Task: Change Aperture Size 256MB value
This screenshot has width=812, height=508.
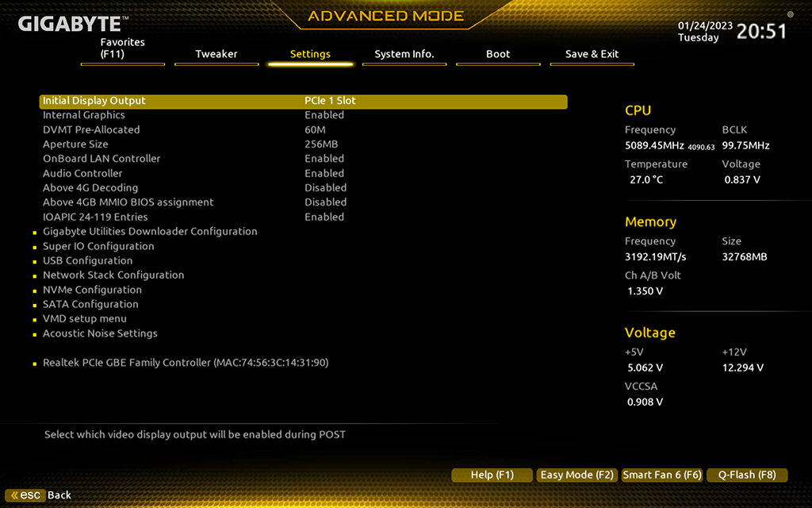Action: pyautogui.click(x=321, y=144)
